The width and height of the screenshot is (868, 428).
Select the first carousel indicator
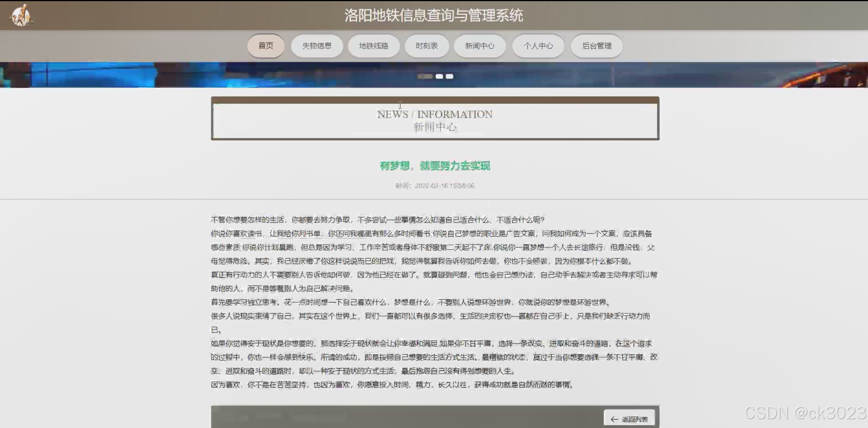[x=425, y=77]
